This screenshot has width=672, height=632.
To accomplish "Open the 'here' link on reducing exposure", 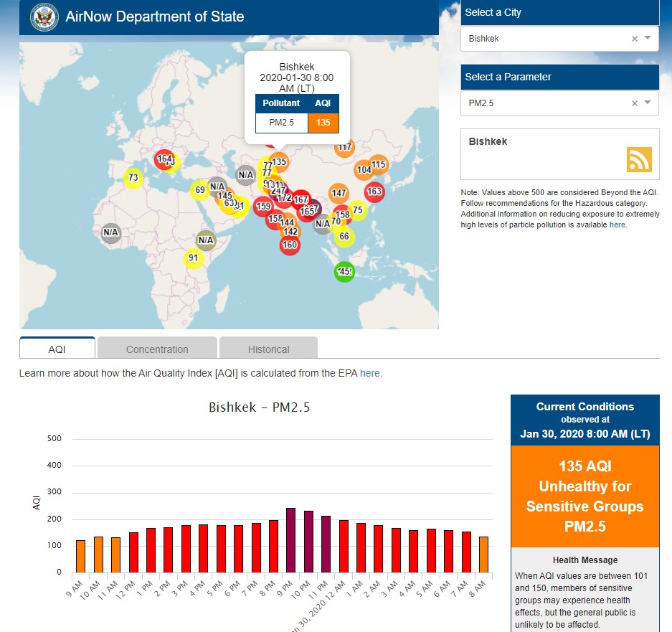I will pyautogui.click(x=617, y=225).
